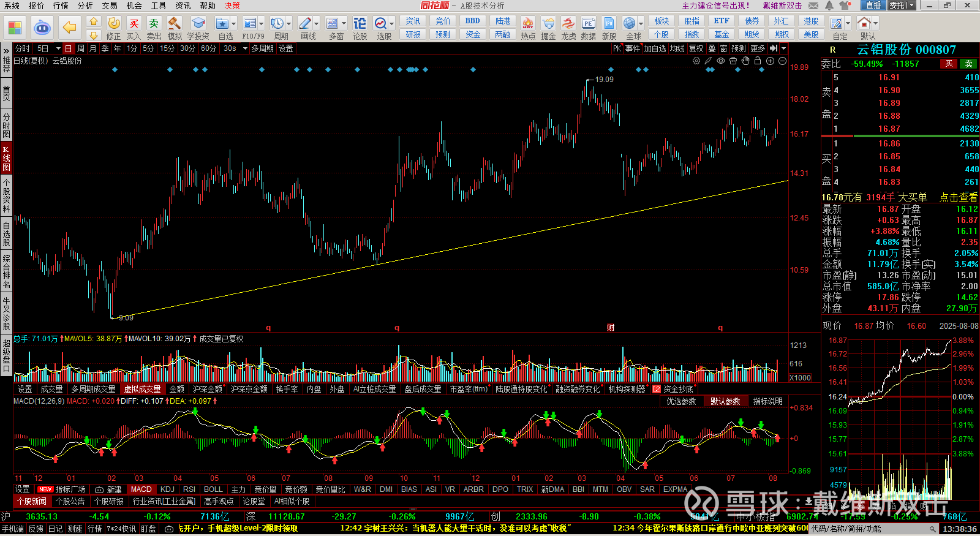This screenshot has width=980, height=536.
Task: Switch to previous stock with up arrow
Action: (x=93, y=21)
